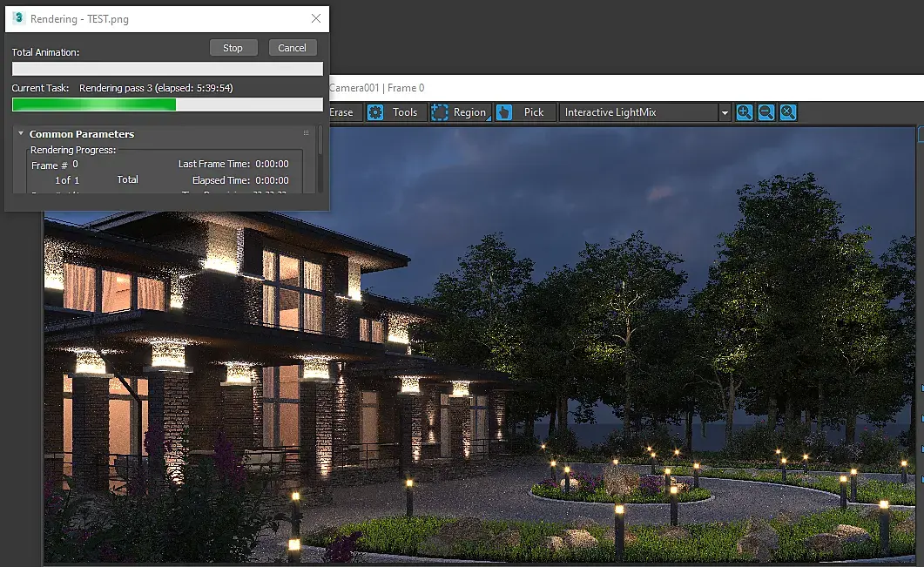The image size is (924, 567).
Task: Click the Current Task green progress bar
Action: tap(167, 105)
